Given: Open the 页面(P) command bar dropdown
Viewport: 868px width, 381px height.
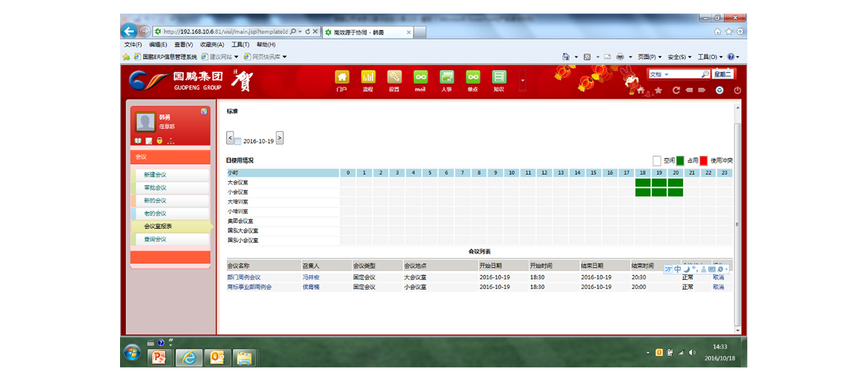Looking at the screenshot, I should coord(649,57).
